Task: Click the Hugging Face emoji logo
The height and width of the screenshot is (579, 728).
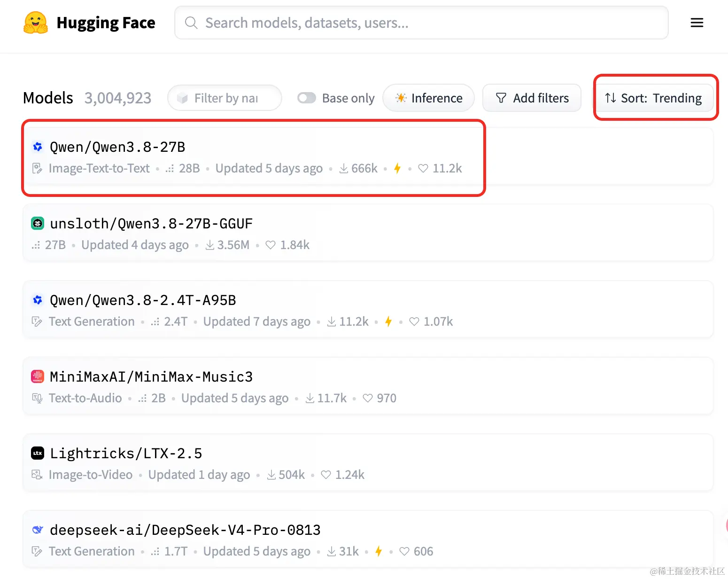Action: click(x=36, y=23)
